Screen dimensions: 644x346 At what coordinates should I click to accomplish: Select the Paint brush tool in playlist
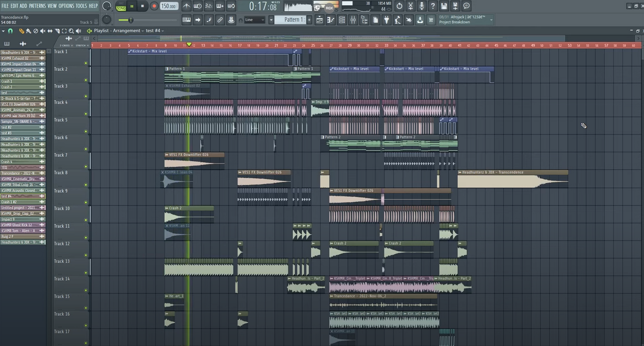click(x=29, y=31)
